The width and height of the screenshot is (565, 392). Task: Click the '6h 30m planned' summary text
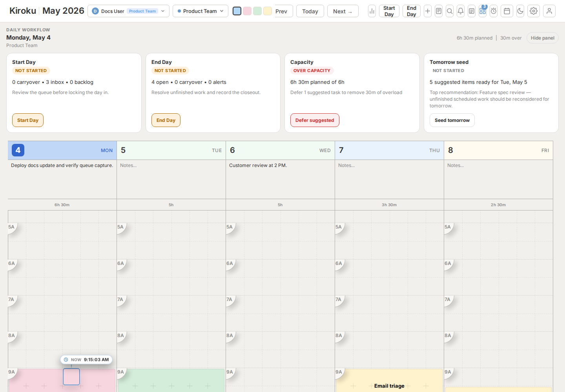click(474, 38)
